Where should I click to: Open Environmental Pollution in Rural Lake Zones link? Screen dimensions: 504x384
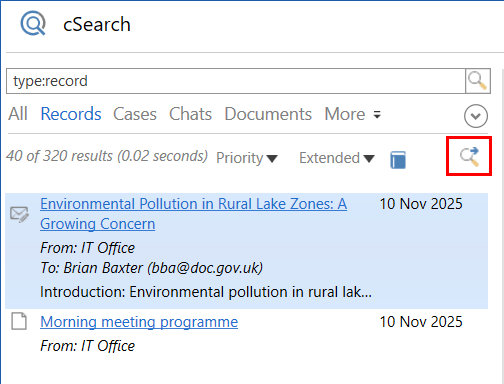point(193,214)
